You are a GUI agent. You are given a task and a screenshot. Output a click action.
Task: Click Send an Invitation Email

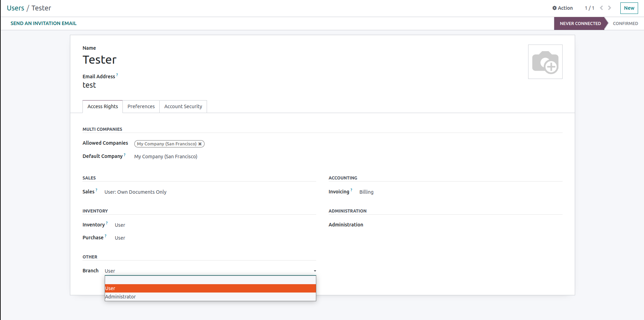43,23
